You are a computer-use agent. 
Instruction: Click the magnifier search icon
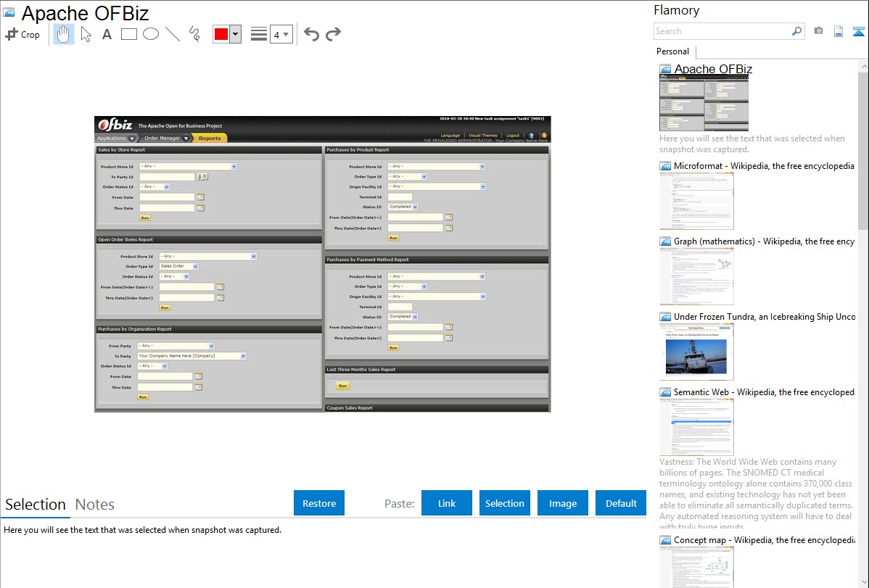point(797,31)
